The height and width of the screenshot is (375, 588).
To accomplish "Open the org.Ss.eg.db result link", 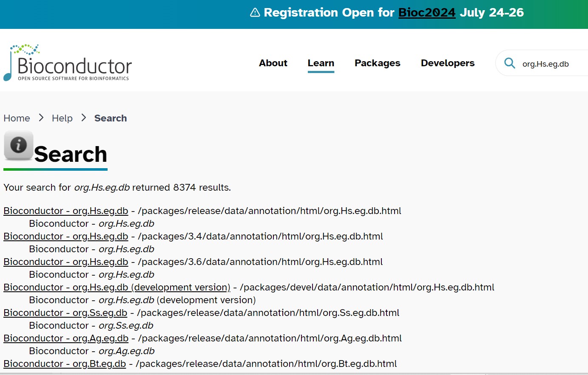I will point(65,313).
